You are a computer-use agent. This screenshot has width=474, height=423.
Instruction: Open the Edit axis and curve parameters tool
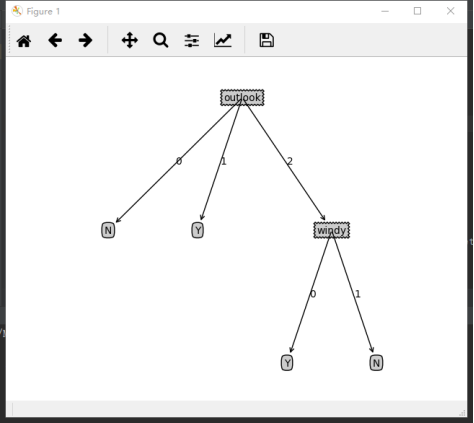tap(223, 41)
